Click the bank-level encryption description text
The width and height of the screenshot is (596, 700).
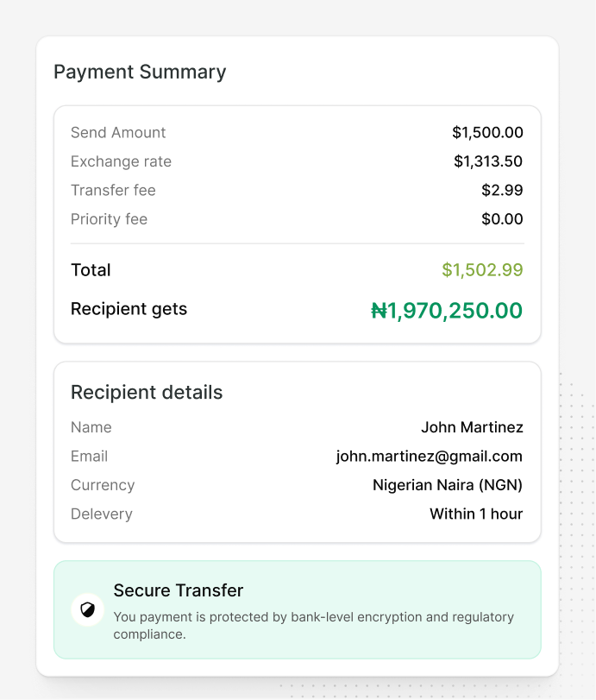pyautogui.click(x=314, y=626)
